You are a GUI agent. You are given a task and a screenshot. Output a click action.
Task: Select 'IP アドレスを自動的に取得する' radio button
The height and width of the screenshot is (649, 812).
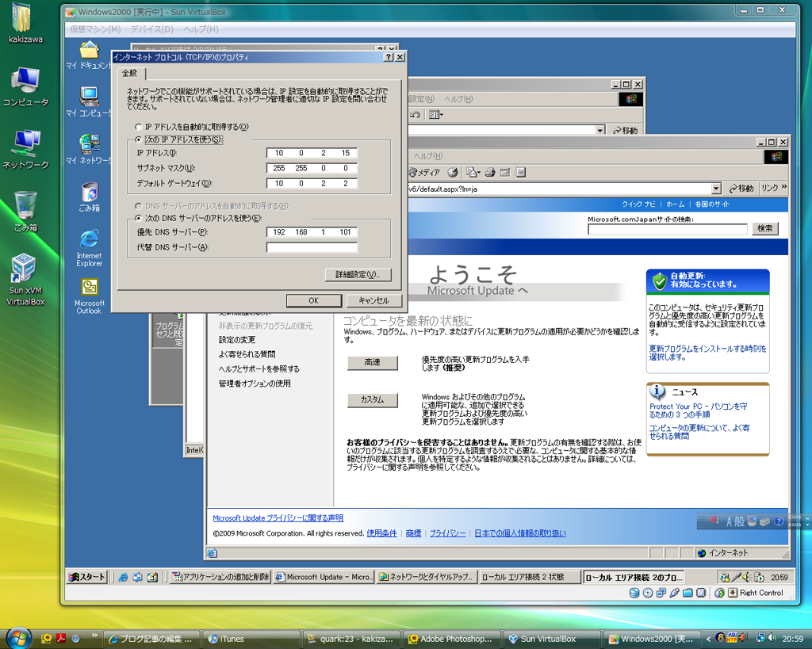coord(138,127)
